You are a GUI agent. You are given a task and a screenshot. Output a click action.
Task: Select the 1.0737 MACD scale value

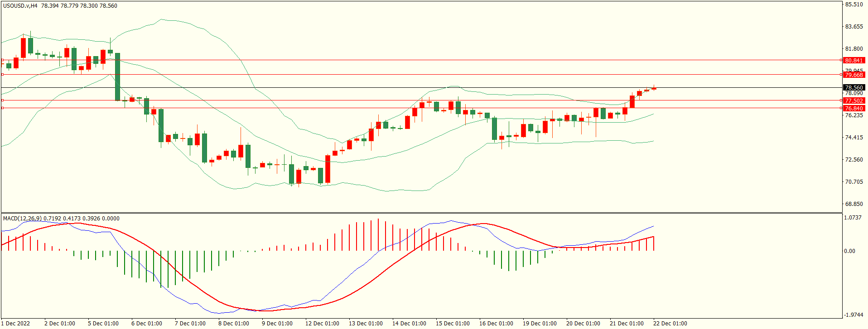pos(853,218)
